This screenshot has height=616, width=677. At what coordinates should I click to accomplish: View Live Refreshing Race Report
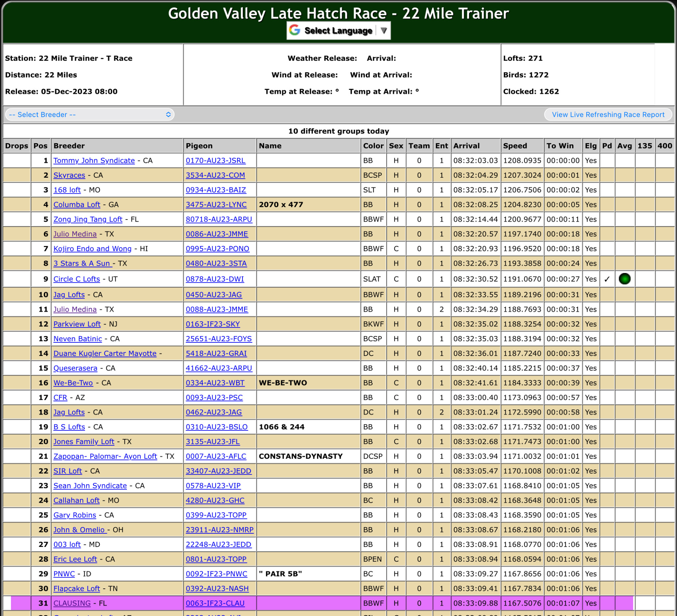pyautogui.click(x=608, y=115)
